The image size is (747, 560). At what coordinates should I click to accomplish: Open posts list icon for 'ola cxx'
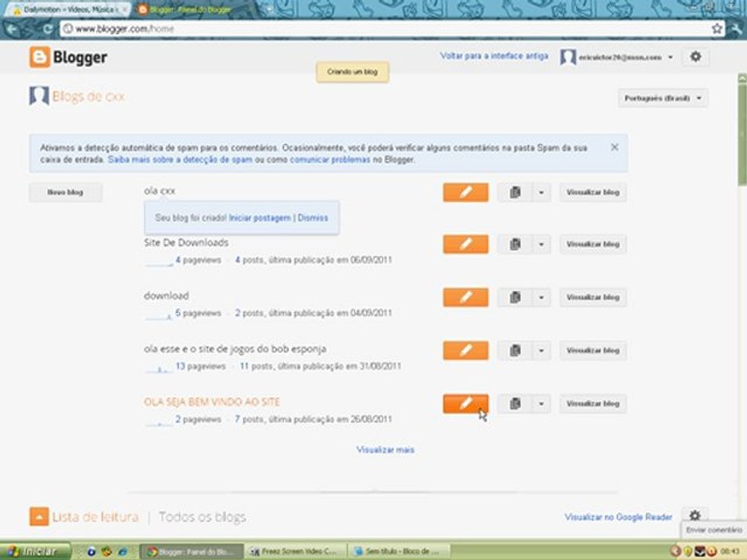click(x=514, y=192)
